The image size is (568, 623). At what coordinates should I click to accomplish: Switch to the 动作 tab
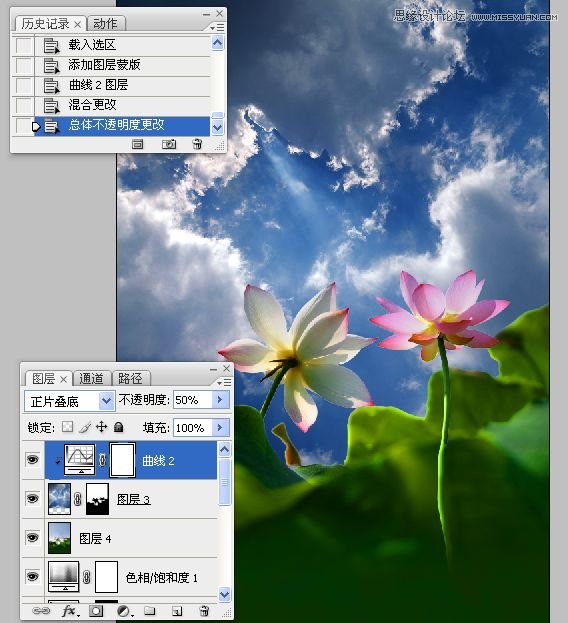coord(105,24)
